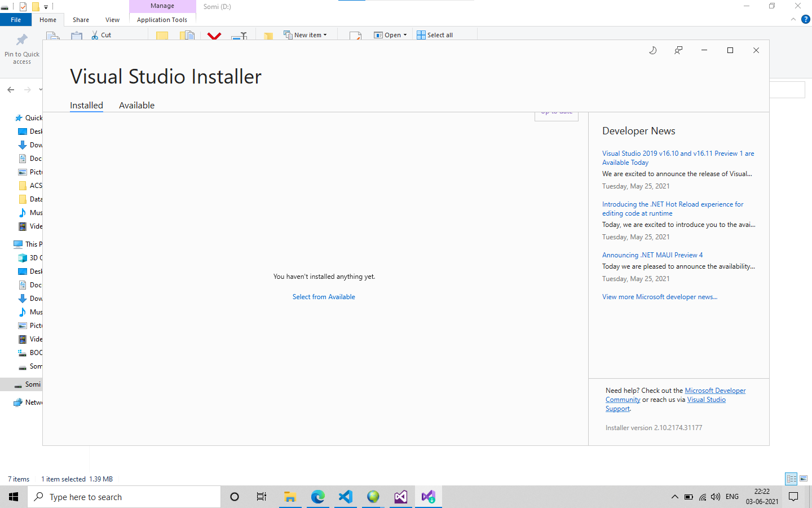Select Quick access in navigation pane
Viewport: 812px width, 508px height.
coord(28,118)
